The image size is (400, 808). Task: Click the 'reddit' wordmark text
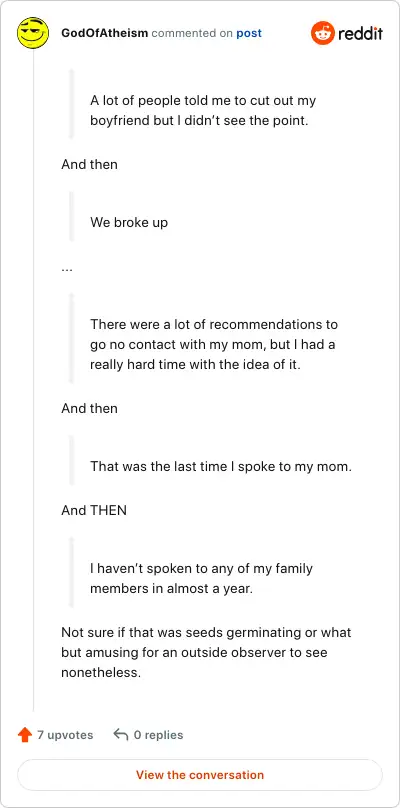point(360,34)
